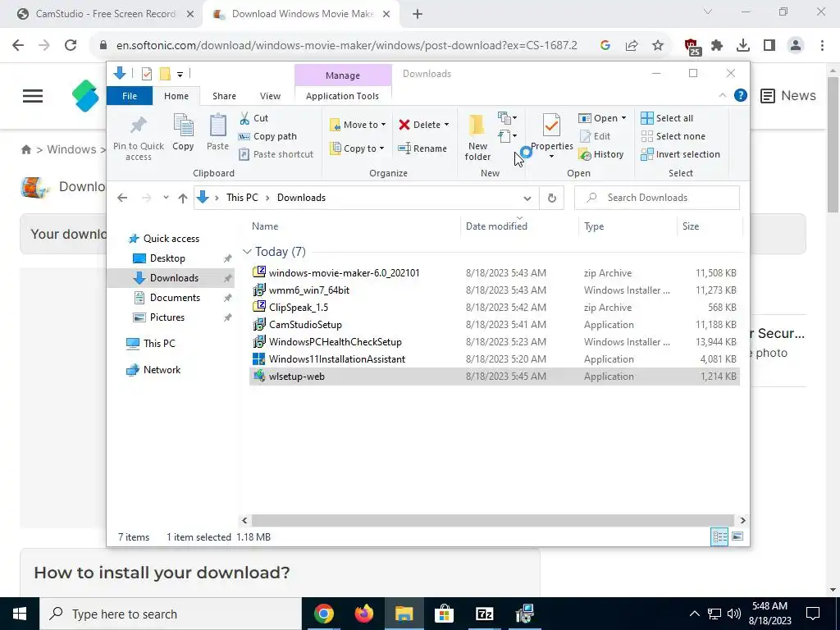Open 7-Zip from the taskbar
840x630 pixels.
tap(484, 614)
